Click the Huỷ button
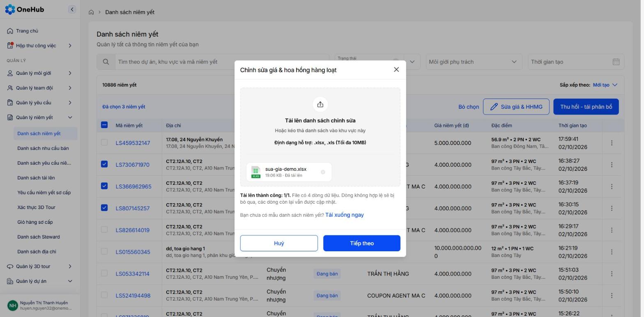This screenshot has width=644, height=317. point(279,243)
